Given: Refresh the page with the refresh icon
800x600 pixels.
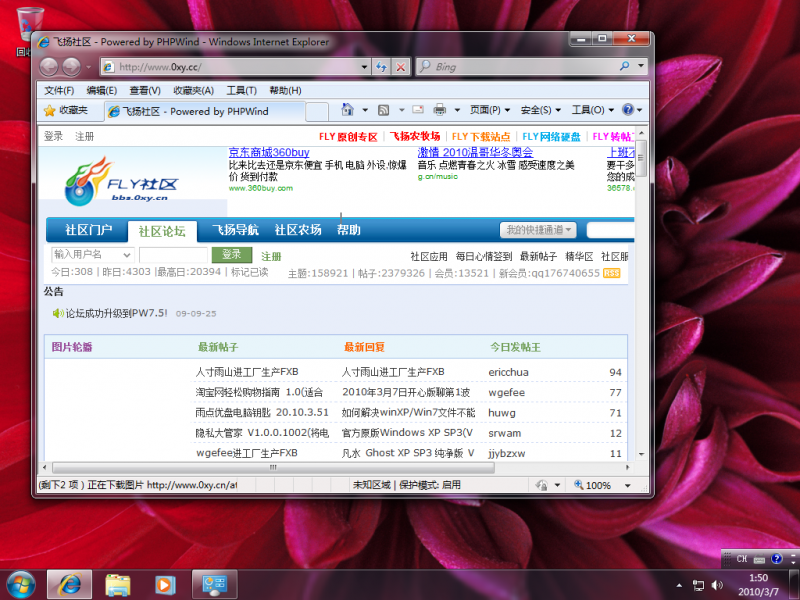Looking at the screenshot, I should point(381,67).
